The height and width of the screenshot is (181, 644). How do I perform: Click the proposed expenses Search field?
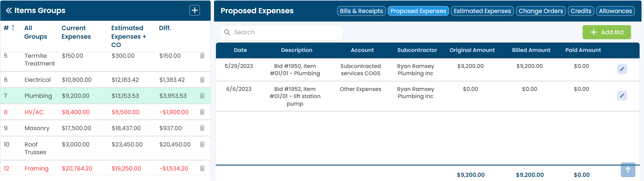(x=285, y=32)
